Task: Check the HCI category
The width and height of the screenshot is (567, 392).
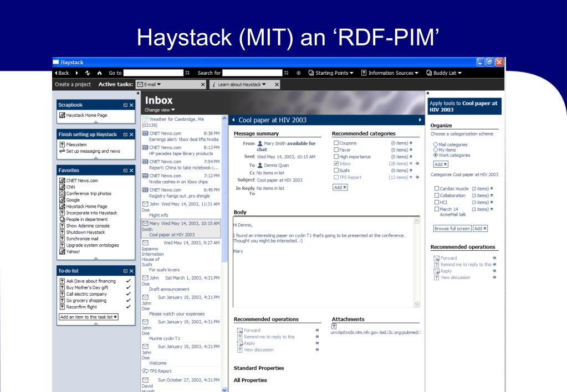Action: 436,202
